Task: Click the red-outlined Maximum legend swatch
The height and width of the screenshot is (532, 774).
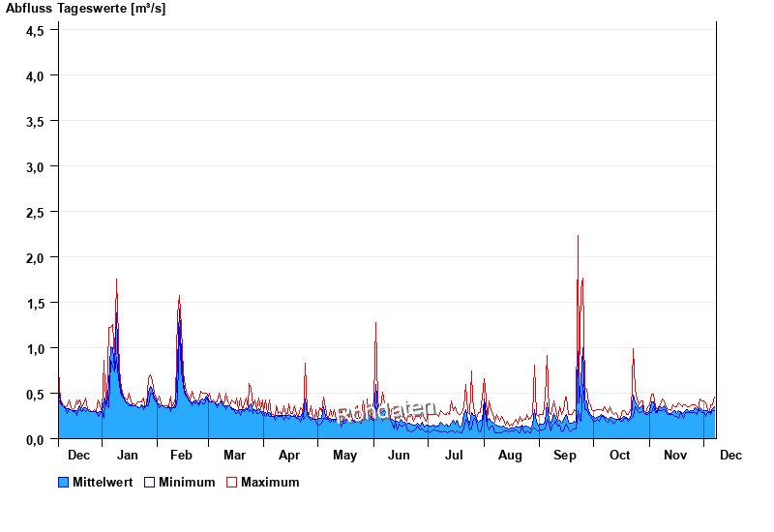Action: point(232,482)
